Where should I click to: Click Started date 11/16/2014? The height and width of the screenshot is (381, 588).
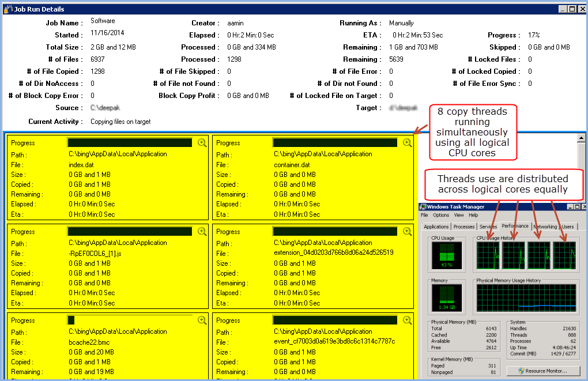coord(107,33)
